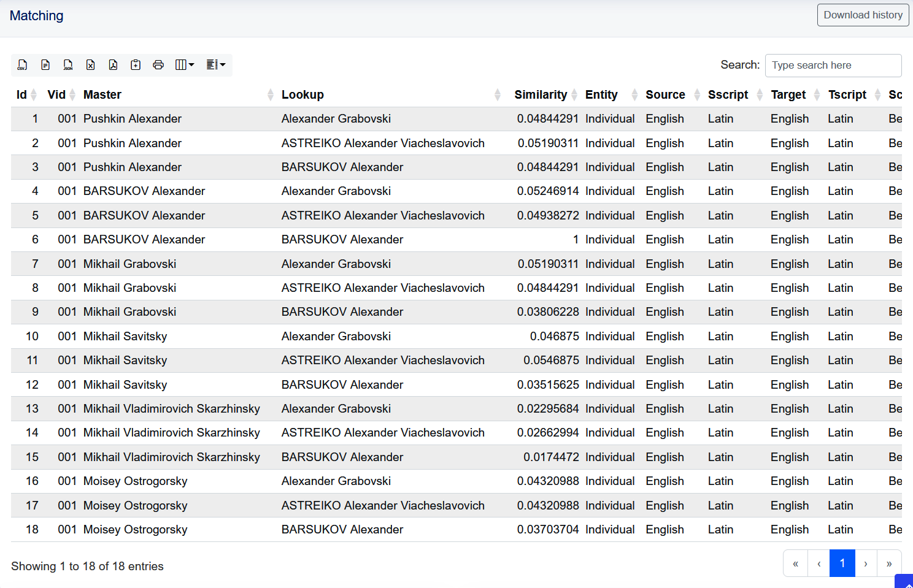The width and height of the screenshot is (913, 588).
Task: Sort table by Vid column
Action: 60,95
